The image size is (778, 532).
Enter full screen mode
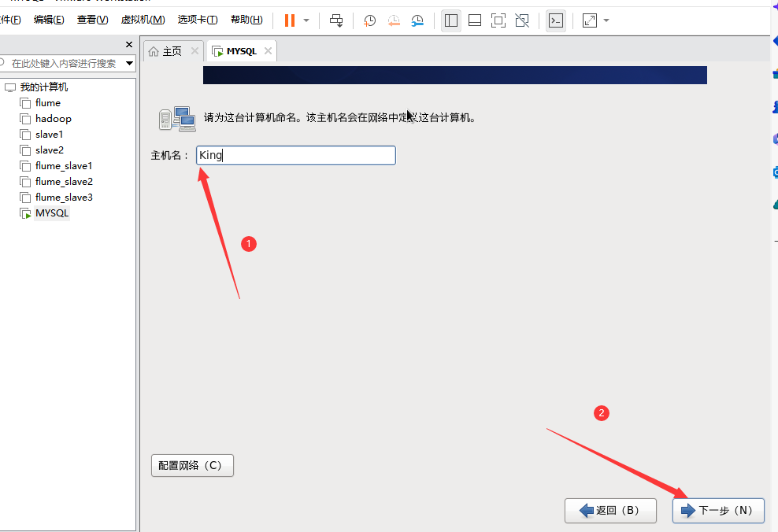point(498,20)
